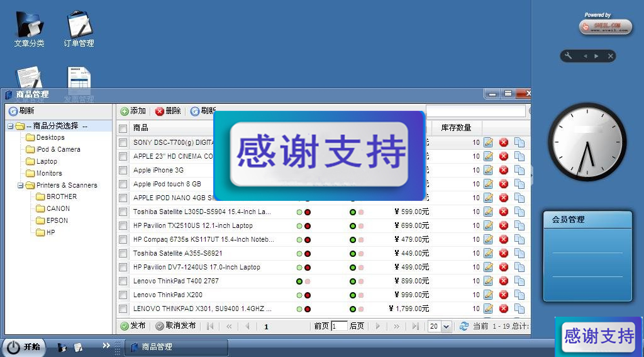Toggle the first status dot for Lenovo ThinkPad T400
Screen dimensions: 644x357
[x=299, y=281]
